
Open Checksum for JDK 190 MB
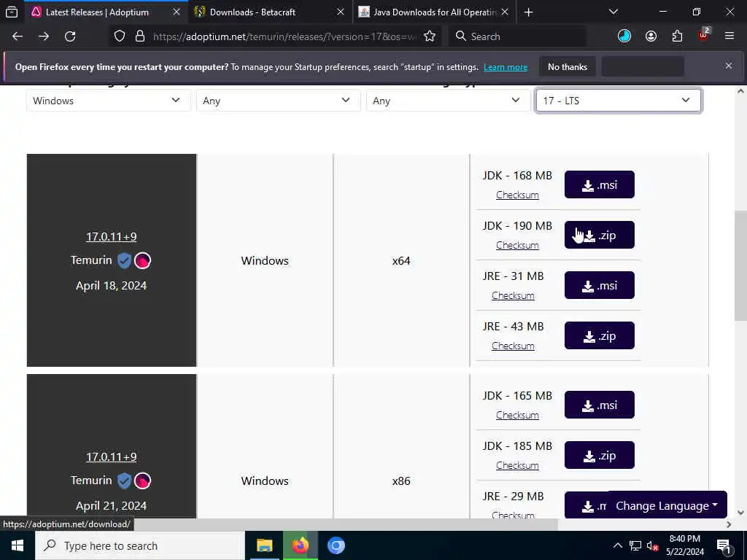517,245
